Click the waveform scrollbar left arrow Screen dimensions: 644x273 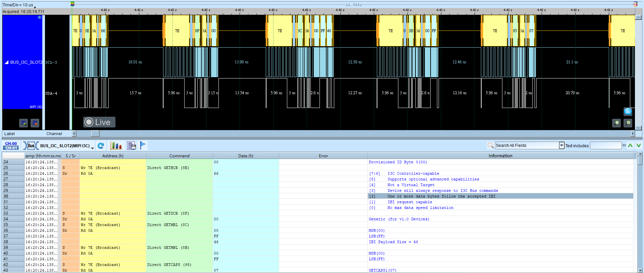[74, 133]
